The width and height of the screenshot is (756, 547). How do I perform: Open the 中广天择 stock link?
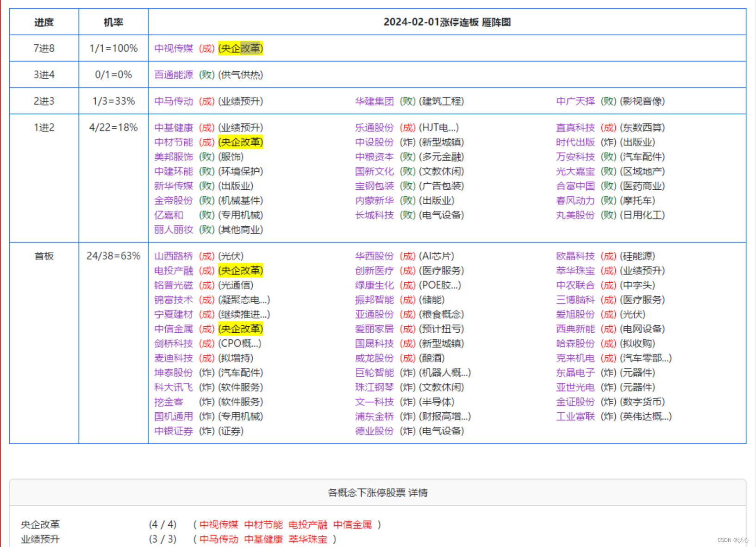coord(575,101)
